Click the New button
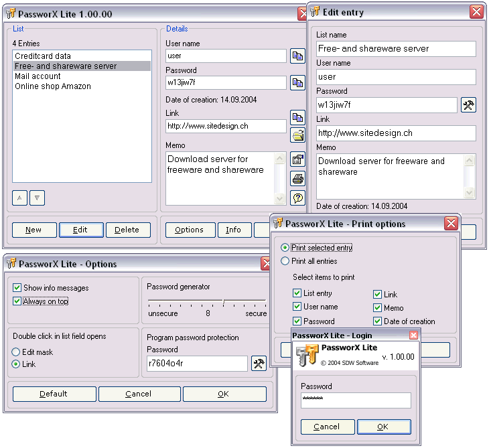 pos(33,230)
